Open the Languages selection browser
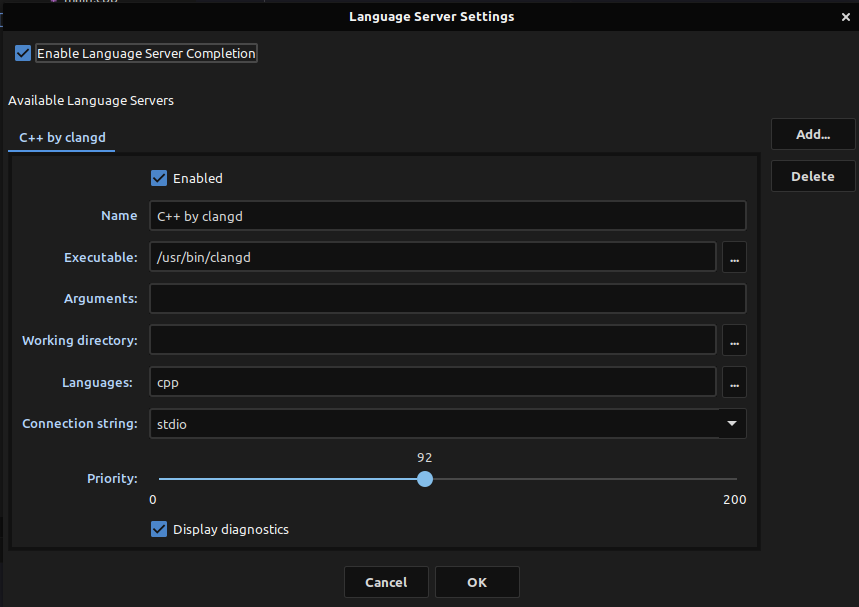This screenshot has width=859, height=607. pos(734,382)
